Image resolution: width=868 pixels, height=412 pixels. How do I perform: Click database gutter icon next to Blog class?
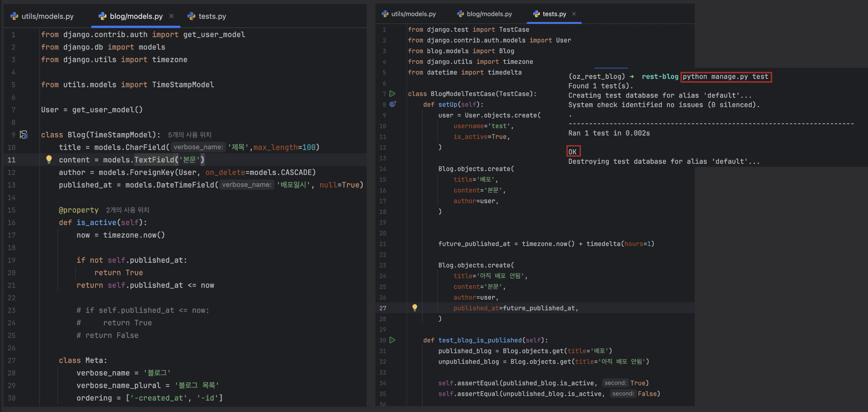click(24, 135)
